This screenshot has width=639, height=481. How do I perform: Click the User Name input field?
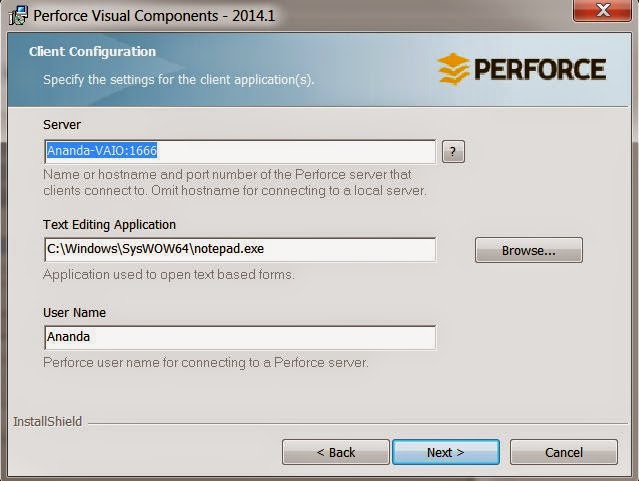(x=240, y=337)
